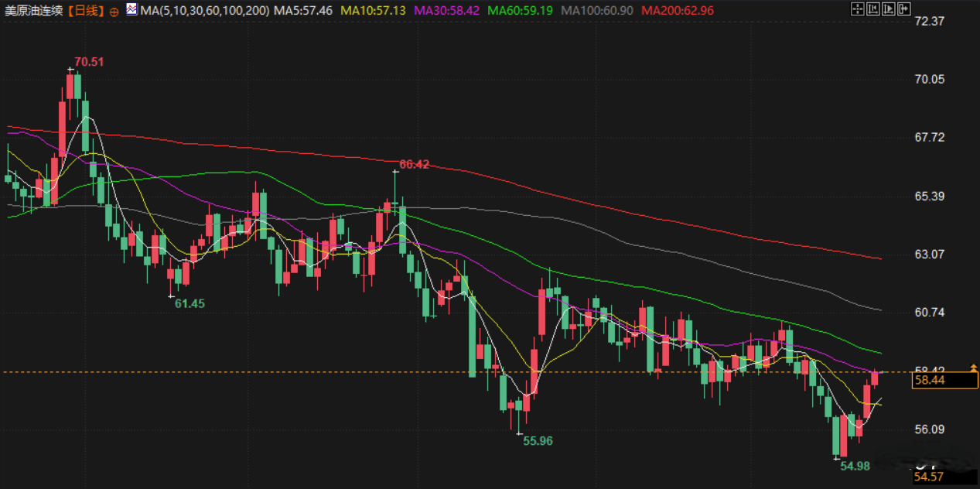Click the chart play-forward axis icon

(x=887, y=10)
